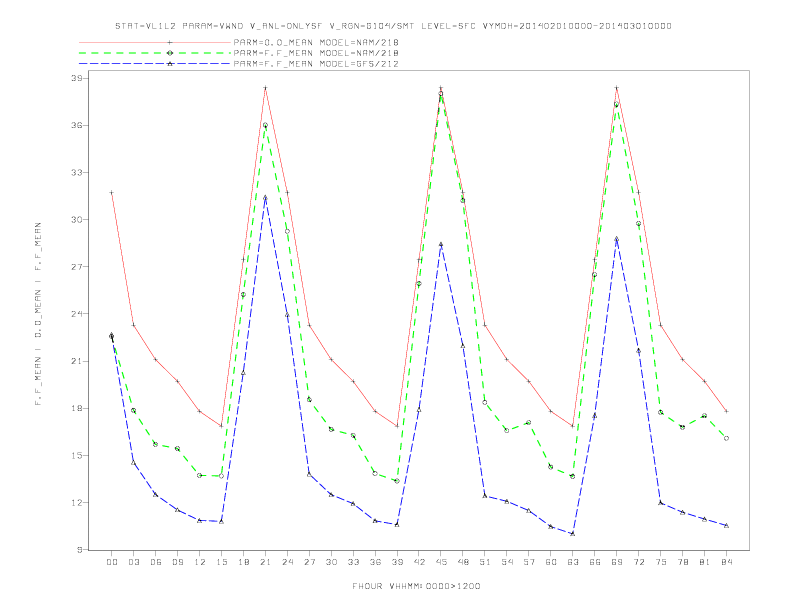The image size is (792, 612).
Task: Click blue GFS triangle peak at hour 21
Action: pos(265,197)
